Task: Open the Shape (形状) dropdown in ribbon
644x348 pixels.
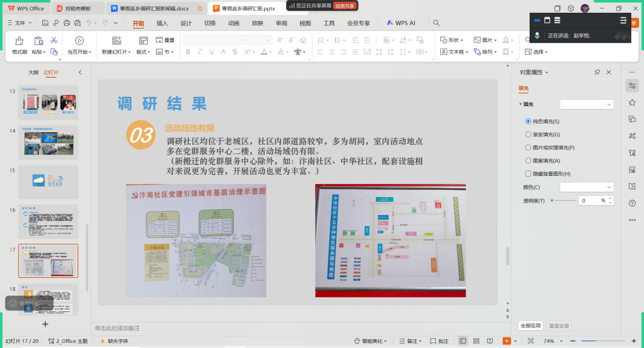Action: coord(452,40)
